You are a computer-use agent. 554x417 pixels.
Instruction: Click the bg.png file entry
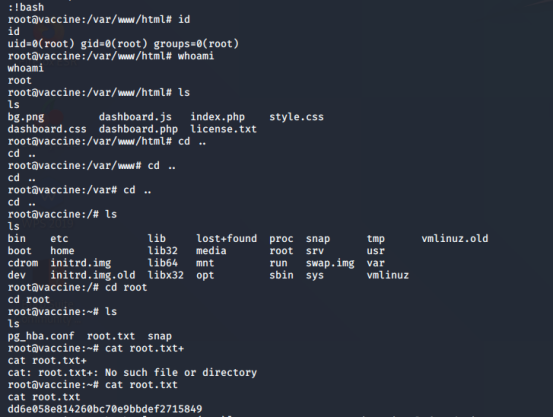click(26, 117)
